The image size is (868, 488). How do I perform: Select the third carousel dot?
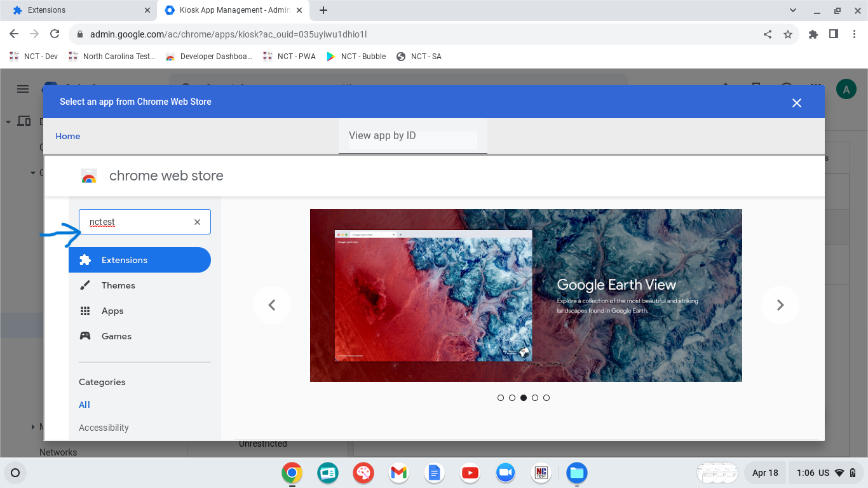524,398
